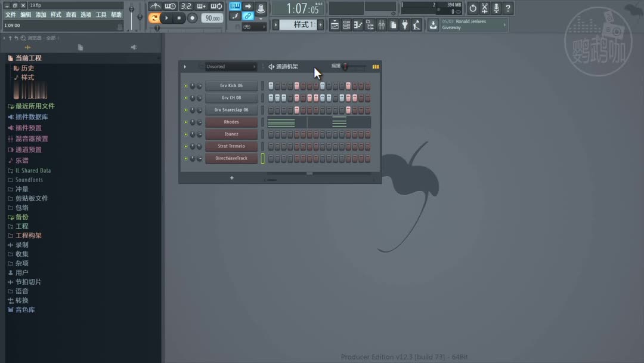The width and height of the screenshot is (644, 363).
Task: Open the Piano Roll toolbar icon
Action: pyautogui.click(x=360, y=24)
